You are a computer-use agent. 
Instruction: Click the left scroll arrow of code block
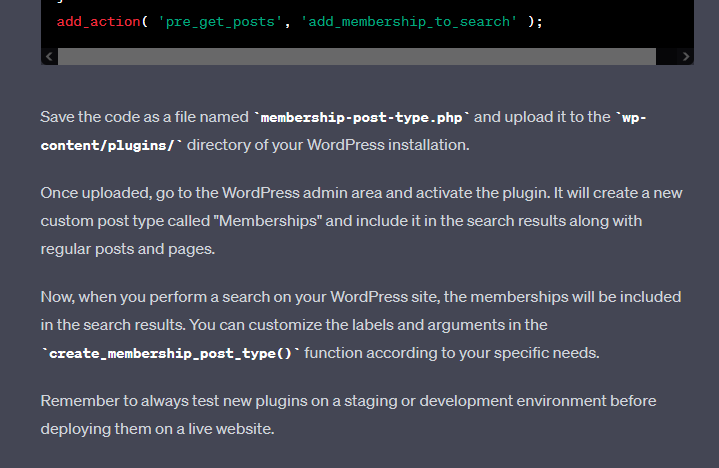(48, 57)
